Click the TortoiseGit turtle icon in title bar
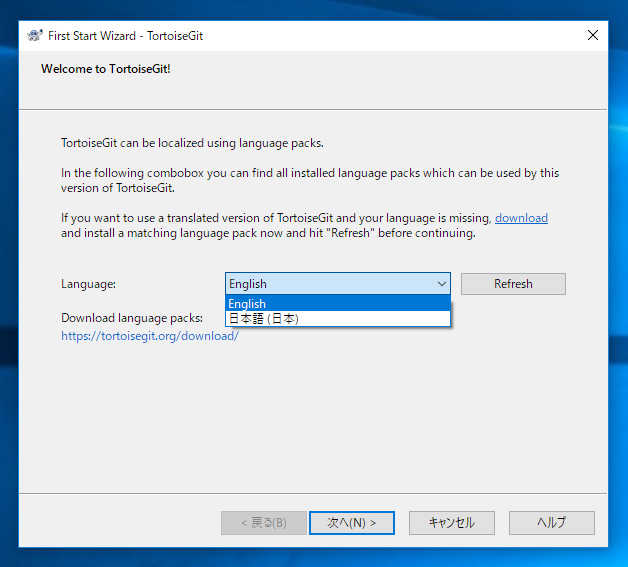Screen dimensions: 628x567 [x=35, y=36]
